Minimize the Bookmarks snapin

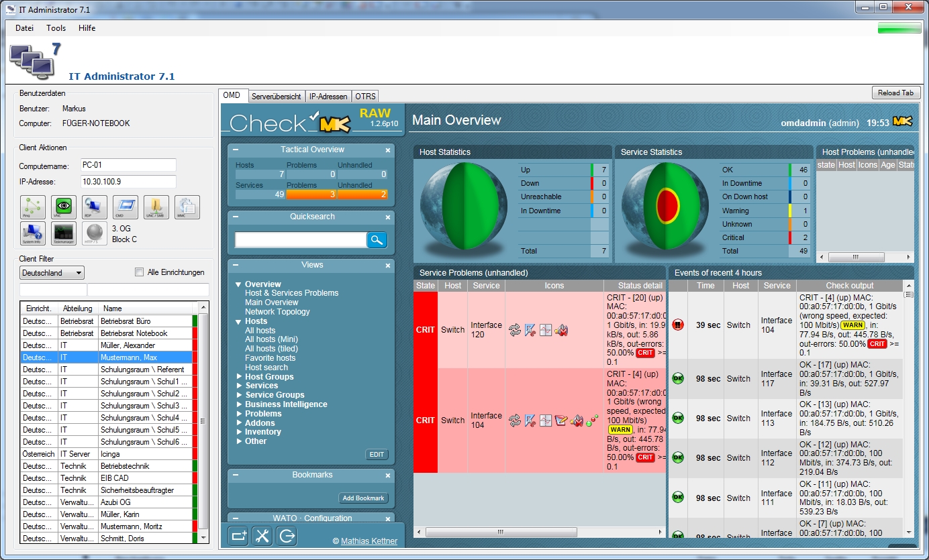[236, 475]
